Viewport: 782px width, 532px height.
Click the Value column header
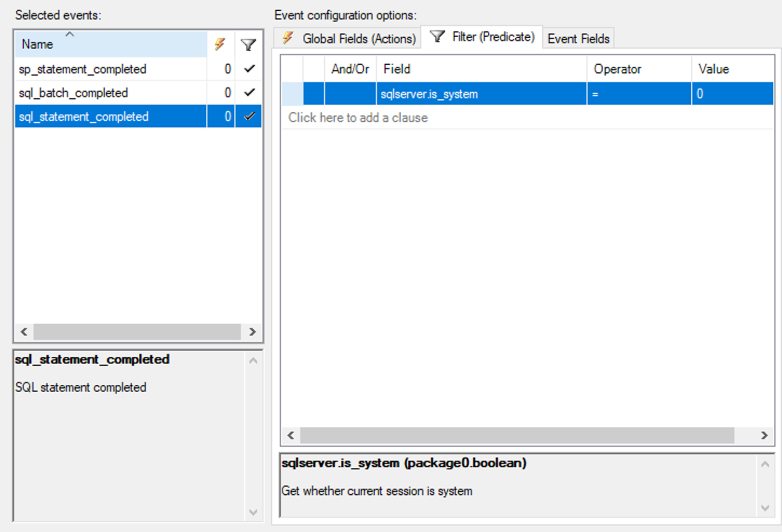point(733,69)
